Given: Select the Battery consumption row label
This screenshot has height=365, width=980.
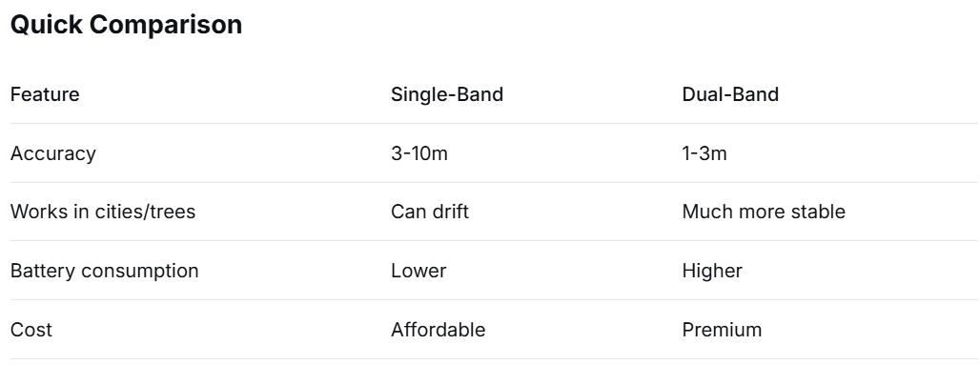Looking at the screenshot, I should coord(104,272).
